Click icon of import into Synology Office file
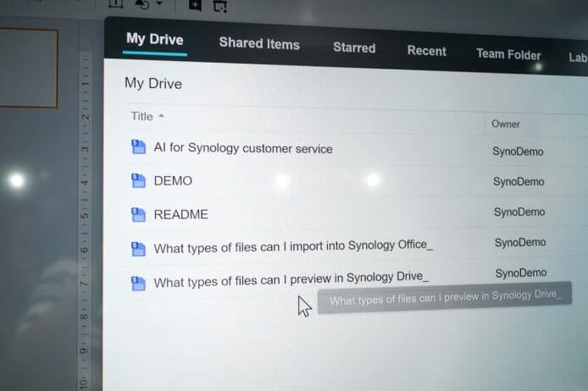This screenshot has height=391, width=588. pos(138,248)
